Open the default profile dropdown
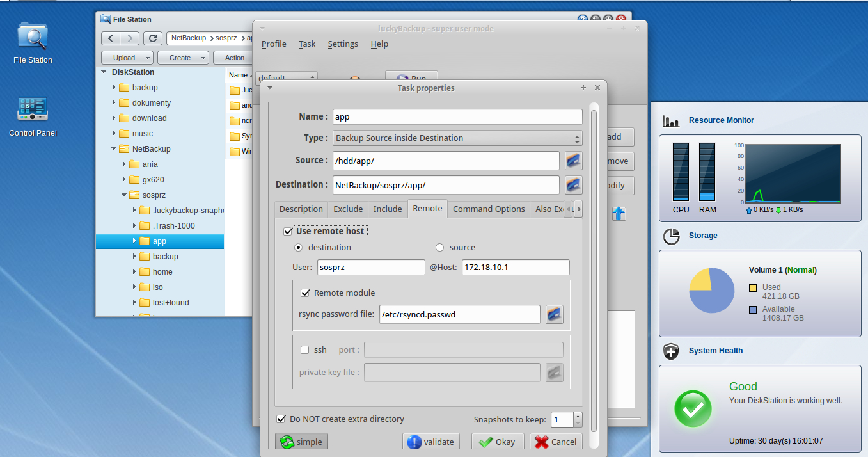 pos(287,78)
